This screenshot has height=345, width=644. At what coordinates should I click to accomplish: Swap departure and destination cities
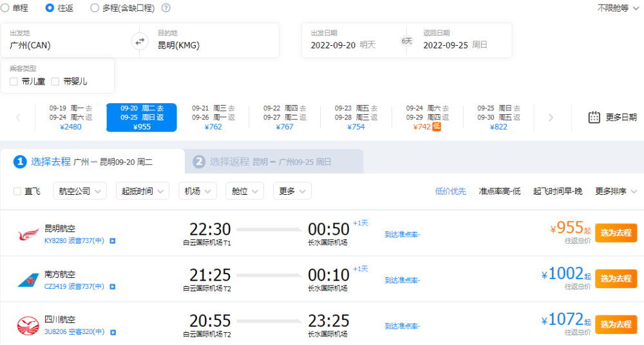click(140, 41)
